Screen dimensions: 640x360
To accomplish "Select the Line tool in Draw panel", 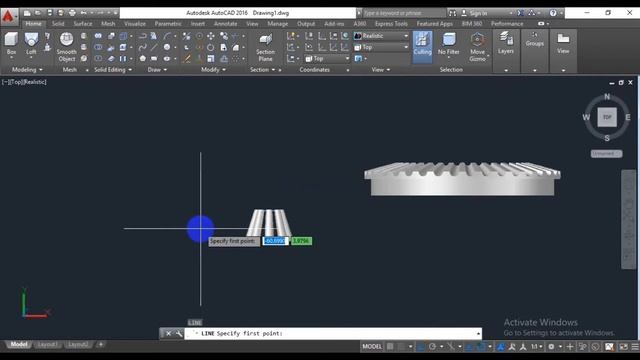I will [x=154, y=47].
